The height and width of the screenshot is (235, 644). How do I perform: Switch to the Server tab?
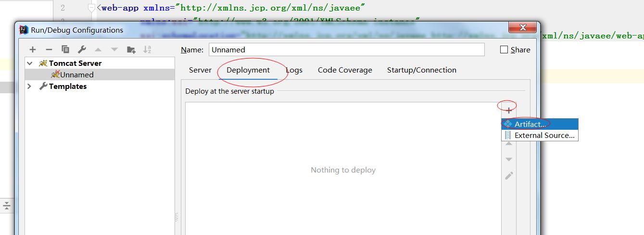200,70
